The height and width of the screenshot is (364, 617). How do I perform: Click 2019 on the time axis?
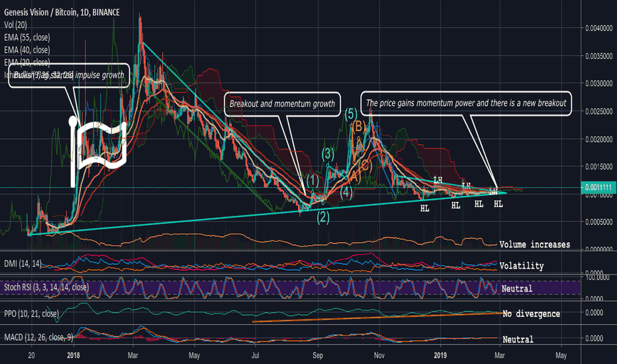(x=440, y=355)
